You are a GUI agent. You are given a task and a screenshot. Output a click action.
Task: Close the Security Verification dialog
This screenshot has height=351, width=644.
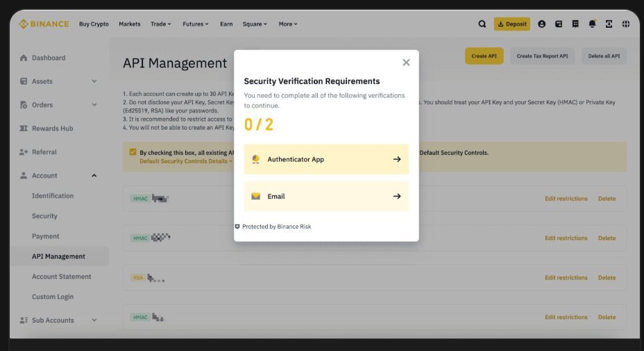tap(406, 62)
